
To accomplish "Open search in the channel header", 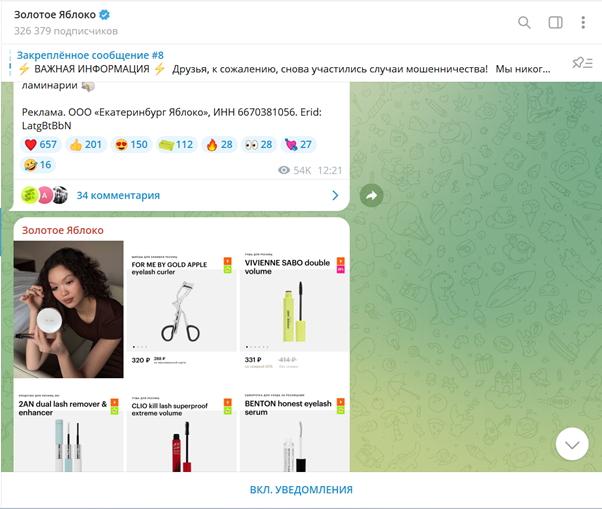I will pyautogui.click(x=524, y=23).
